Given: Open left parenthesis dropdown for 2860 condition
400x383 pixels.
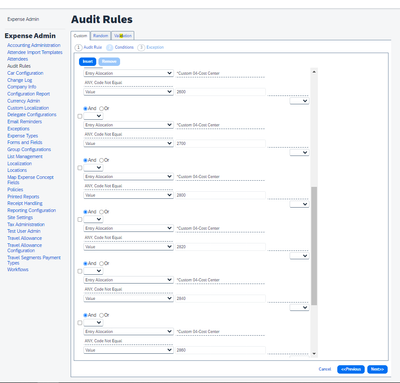Looking at the screenshot, I should click(93, 322).
